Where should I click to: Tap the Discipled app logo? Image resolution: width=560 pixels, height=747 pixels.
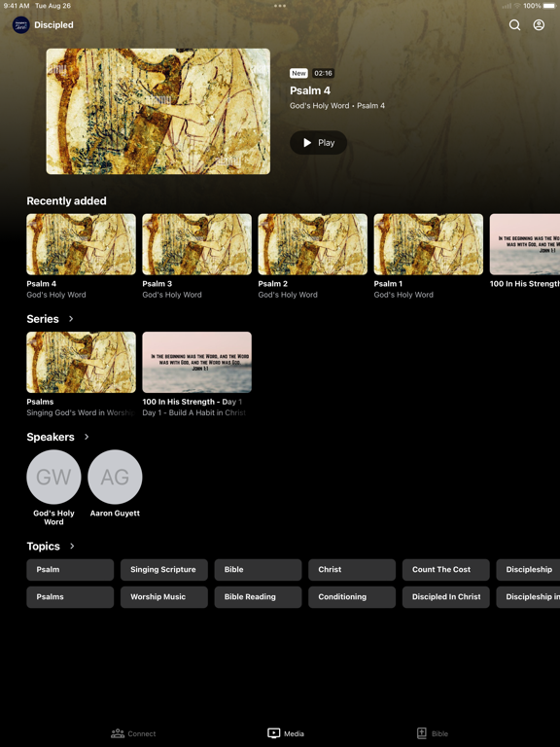coord(21,24)
